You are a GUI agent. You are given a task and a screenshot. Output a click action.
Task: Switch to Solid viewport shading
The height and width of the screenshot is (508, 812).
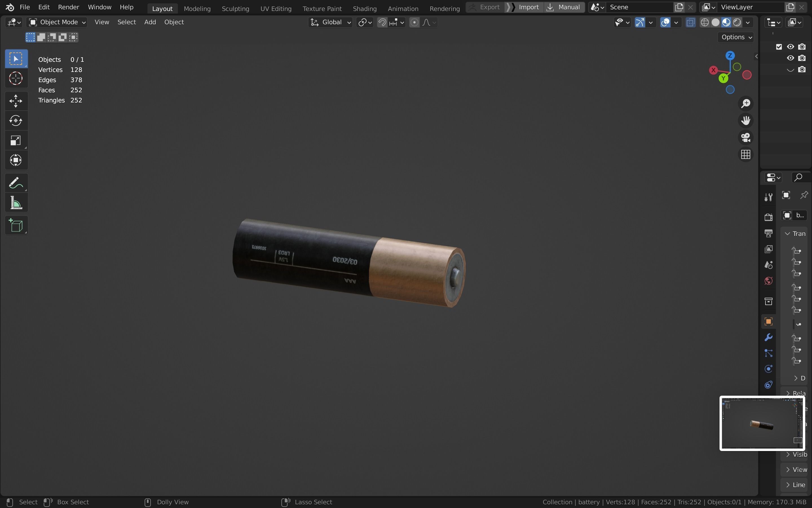click(715, 23)
